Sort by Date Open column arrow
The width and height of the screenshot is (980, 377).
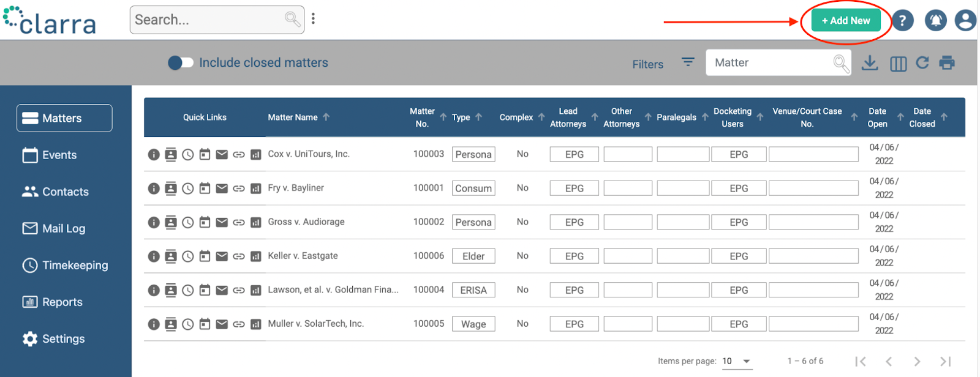pos(900,117)
